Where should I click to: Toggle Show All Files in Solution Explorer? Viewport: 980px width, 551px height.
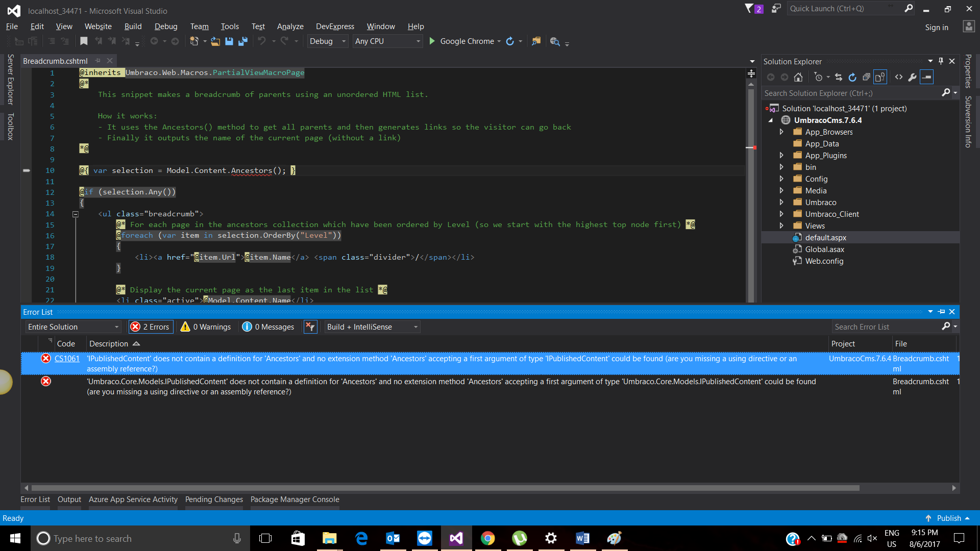(880, 77)
